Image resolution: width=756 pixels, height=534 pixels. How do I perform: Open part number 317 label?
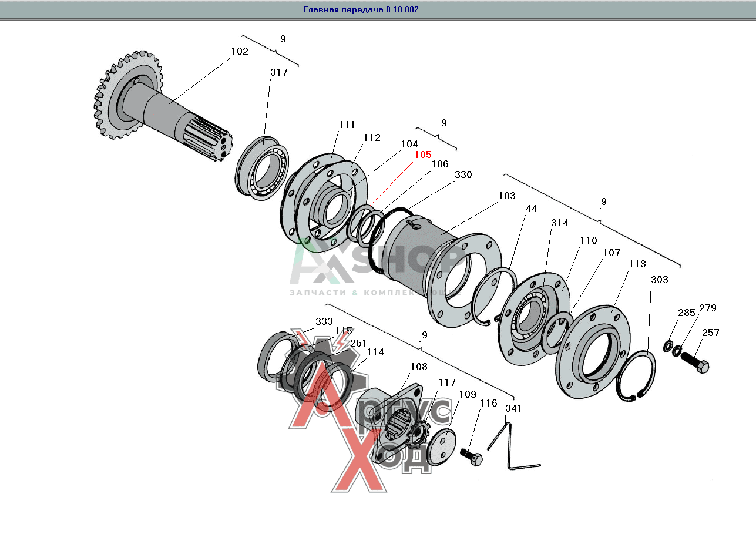click(x=279, y=72)
